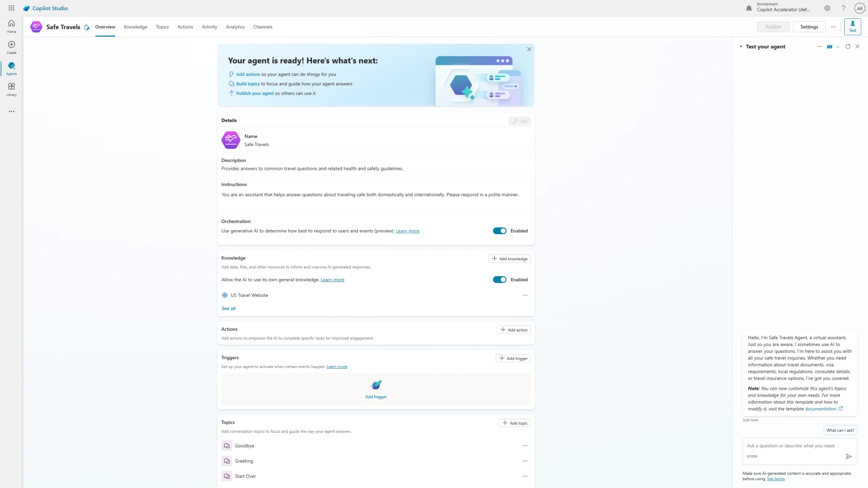868x488 pixels.
Task: Disable the Orchestration generative AI toggle
Action: tap(499, 231)
